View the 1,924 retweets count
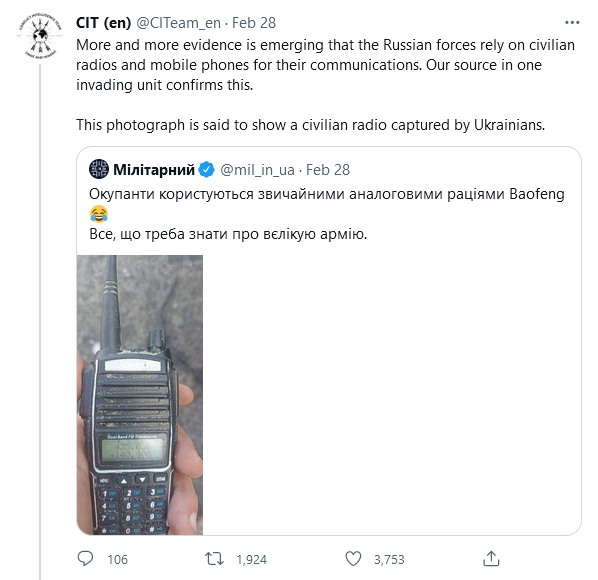 [x=251, y=559]
